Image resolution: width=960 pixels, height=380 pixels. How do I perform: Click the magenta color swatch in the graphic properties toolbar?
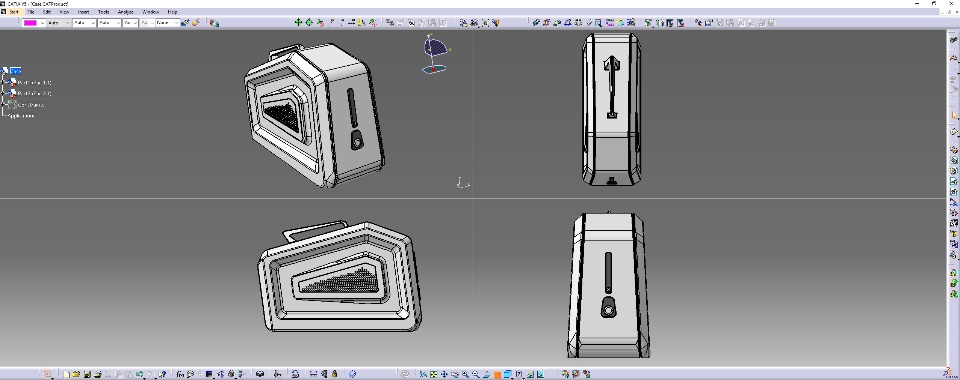(x=30, y=23)
